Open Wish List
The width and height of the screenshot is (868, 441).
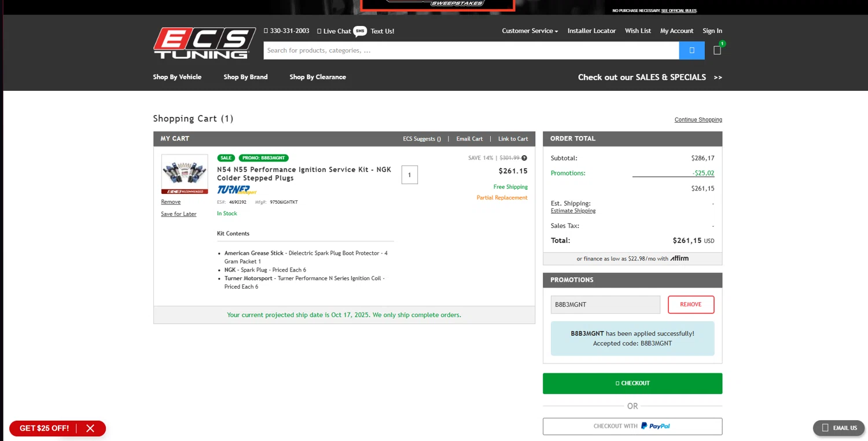coord(638,31)
